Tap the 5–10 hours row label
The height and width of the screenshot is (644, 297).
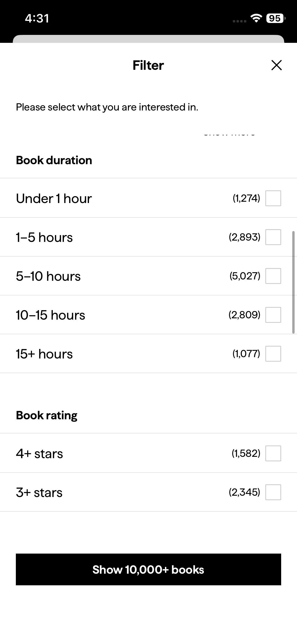pos(48,276)
